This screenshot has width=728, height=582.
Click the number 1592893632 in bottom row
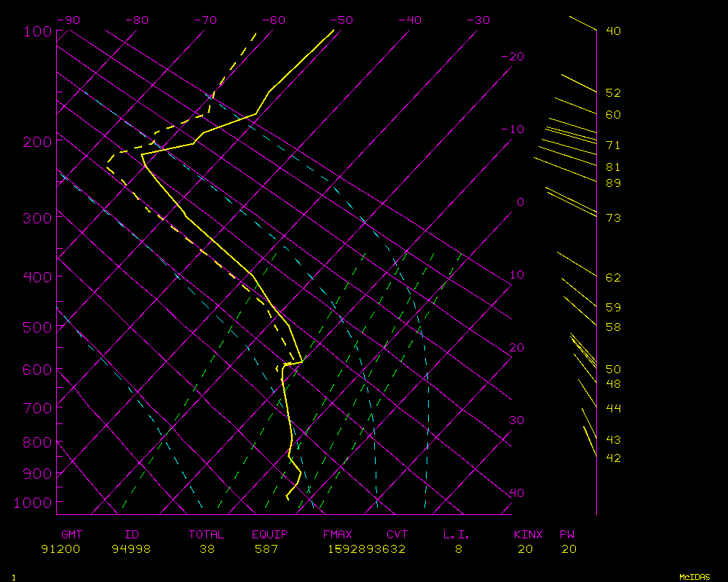(366, 549)
